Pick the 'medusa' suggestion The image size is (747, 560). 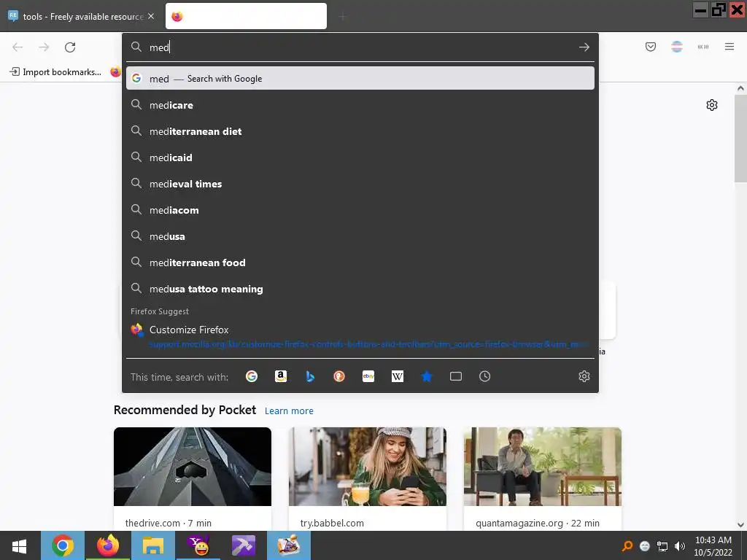tap(360, 236)
